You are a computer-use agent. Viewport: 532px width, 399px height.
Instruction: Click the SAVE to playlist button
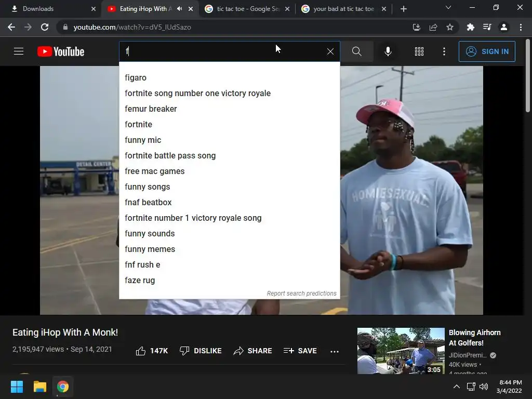300,351
